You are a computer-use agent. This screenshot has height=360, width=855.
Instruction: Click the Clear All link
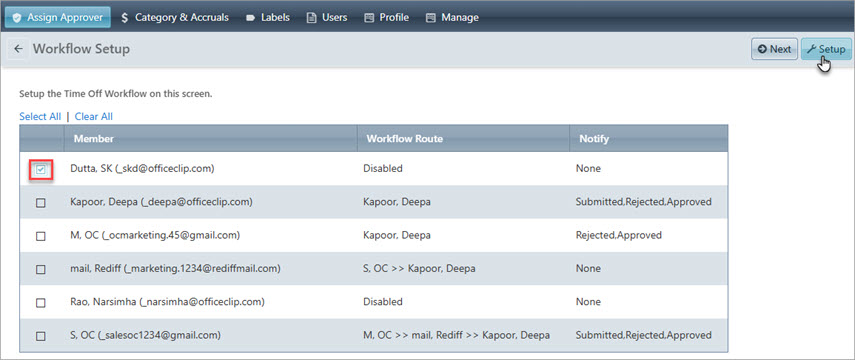(x=94, y=116)
